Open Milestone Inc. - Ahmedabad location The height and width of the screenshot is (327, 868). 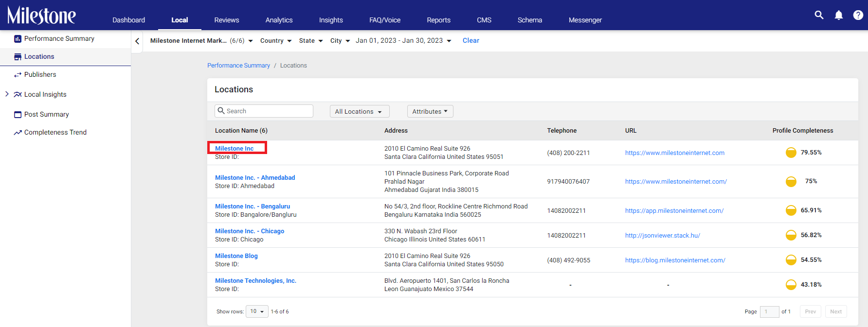point(255,178)
